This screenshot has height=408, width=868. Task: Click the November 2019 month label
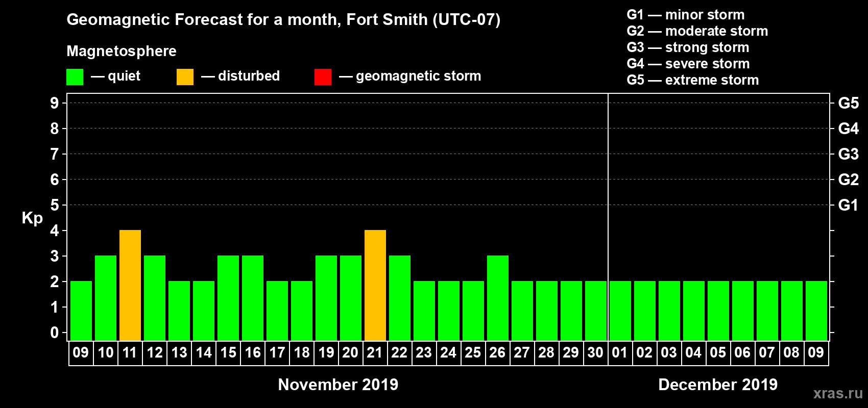pyautogui.click(x=338, y=385)
